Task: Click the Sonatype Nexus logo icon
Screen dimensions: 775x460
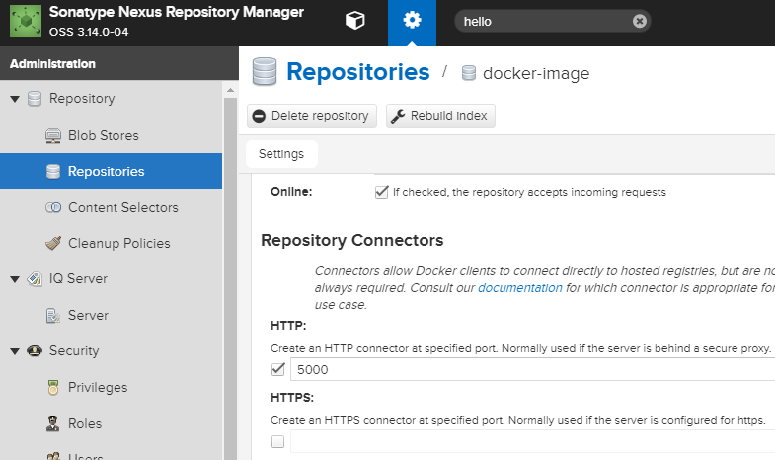Action: pyautogui.click(x=25, y=21)
